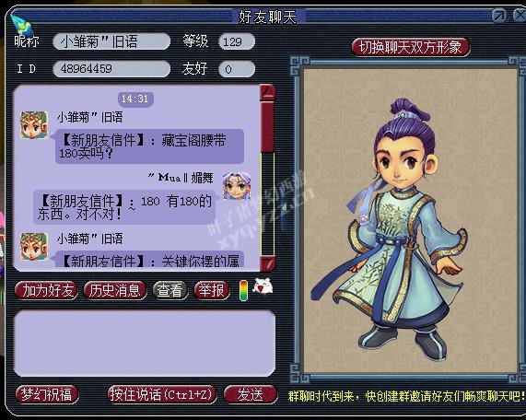526x420 pixels.
Task: Click the white bear emoticon icon
Action: click(x=263, y=286)
